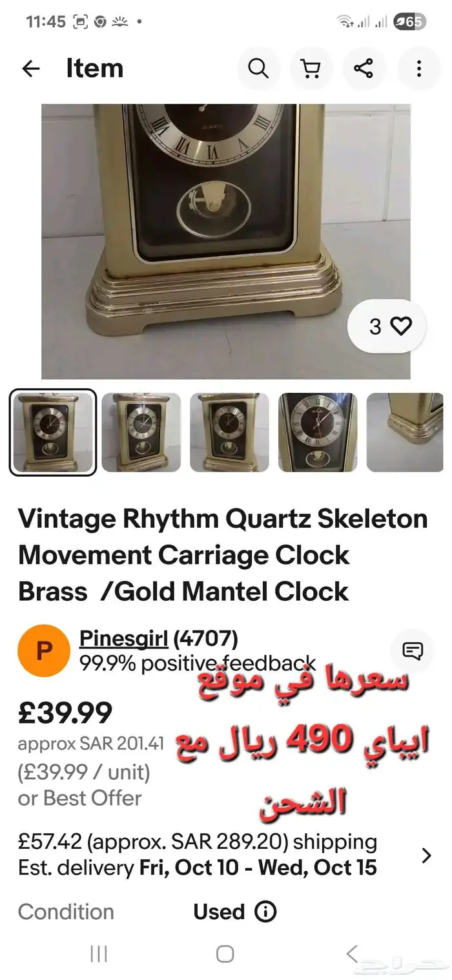This screenshot has height=980, width=452.
Task: Tap the orange P seller avatar
Action: (x=44, y=651)
